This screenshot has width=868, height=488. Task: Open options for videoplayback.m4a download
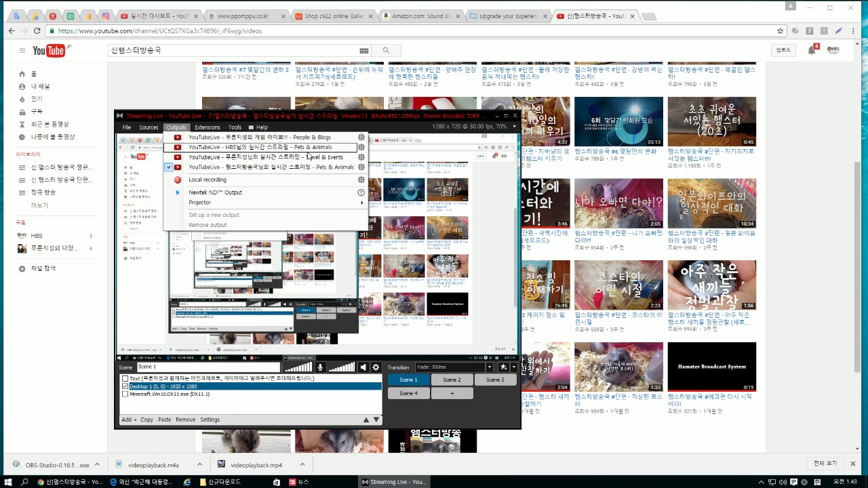click(x=200, y=465)
